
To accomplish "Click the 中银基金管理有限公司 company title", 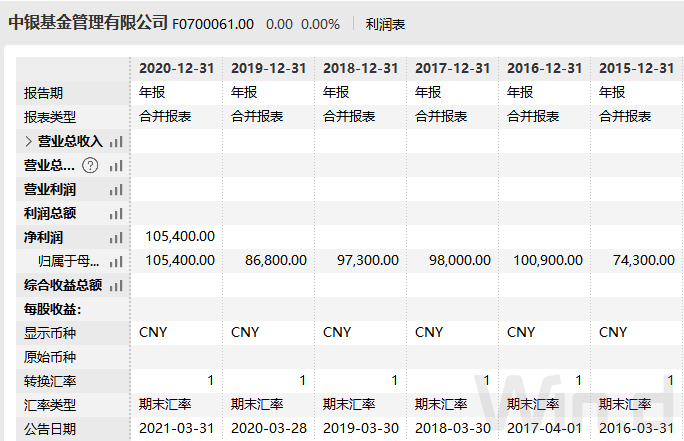I will [87, 22].
